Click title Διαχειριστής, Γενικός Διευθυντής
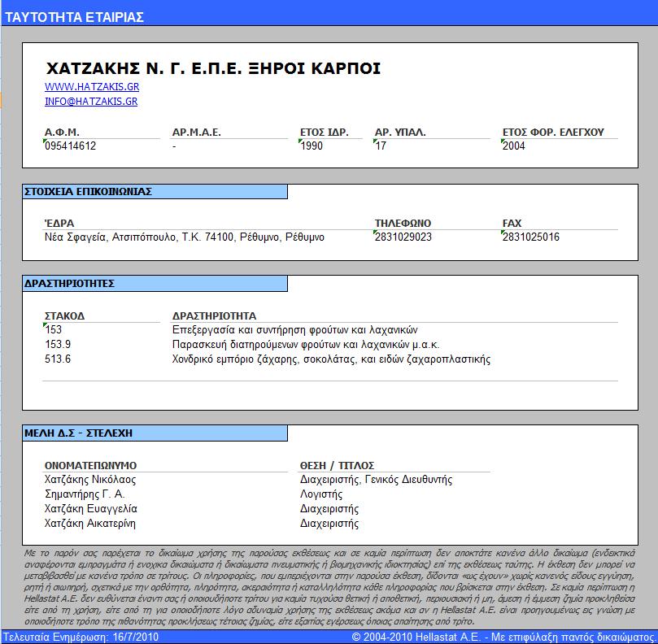The width and height of the screenshot is (658, 644). click(377, 480)
